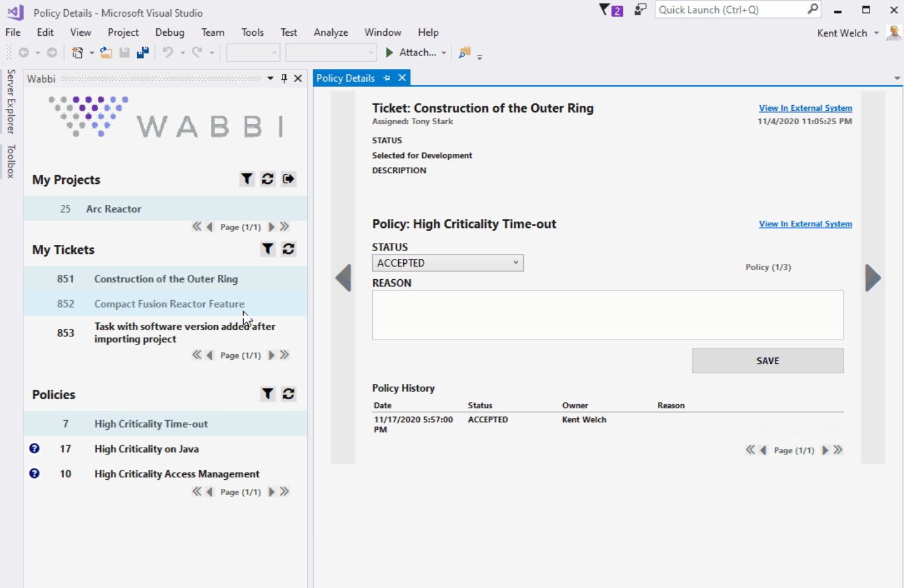Go to next policy with right arrow
Image resolution: width=904 pixels, height=588 pixels.
[873, 278]
